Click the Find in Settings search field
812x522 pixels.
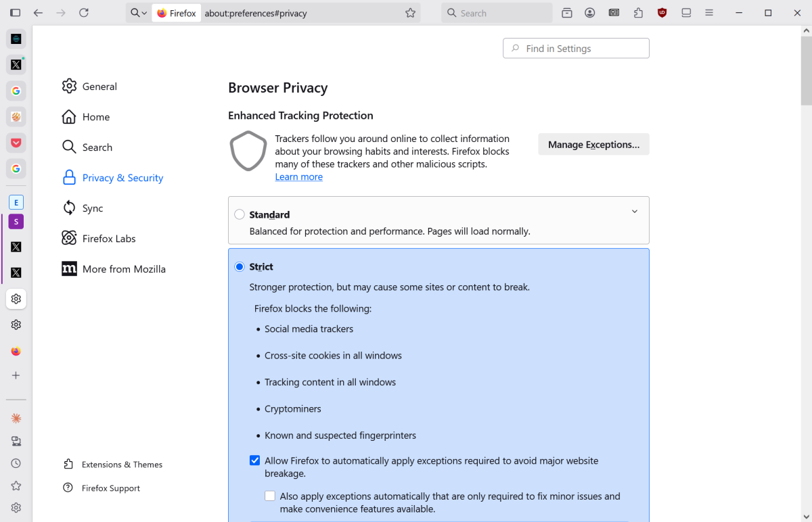[x=575, y=48]
